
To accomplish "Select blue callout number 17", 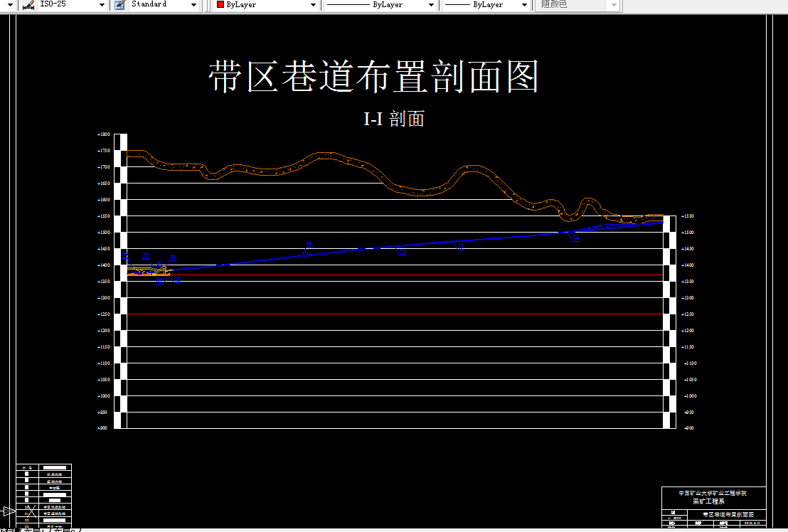I will pyautogui.click(x=460, y=248).
